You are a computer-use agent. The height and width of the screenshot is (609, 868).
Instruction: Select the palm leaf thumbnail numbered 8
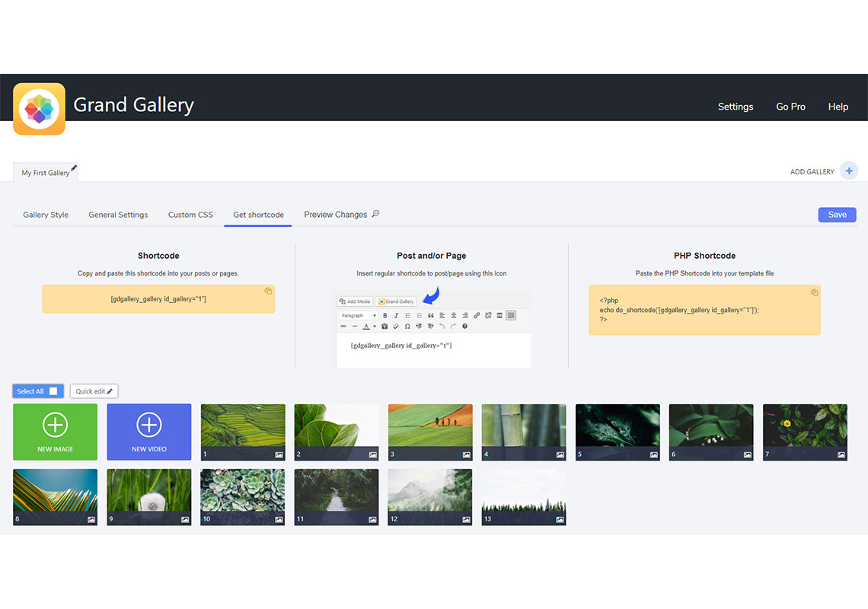[56, 497]
